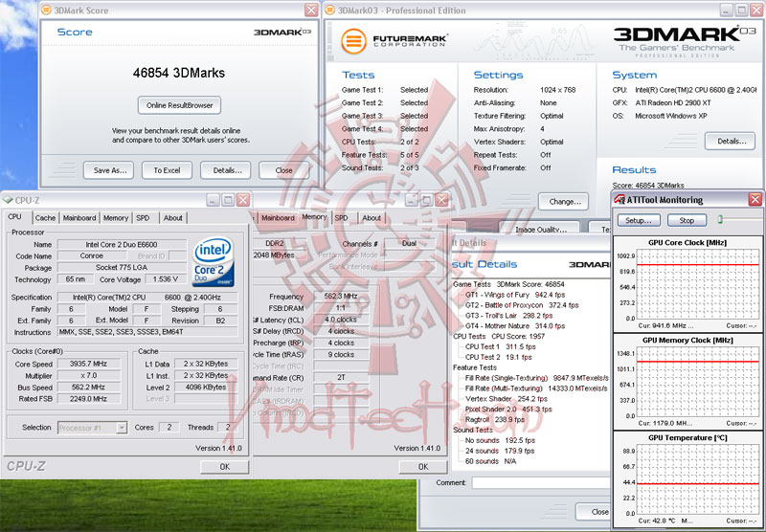
Task: Click the 3DMark Score title bar icon
Action: point(46,10)
